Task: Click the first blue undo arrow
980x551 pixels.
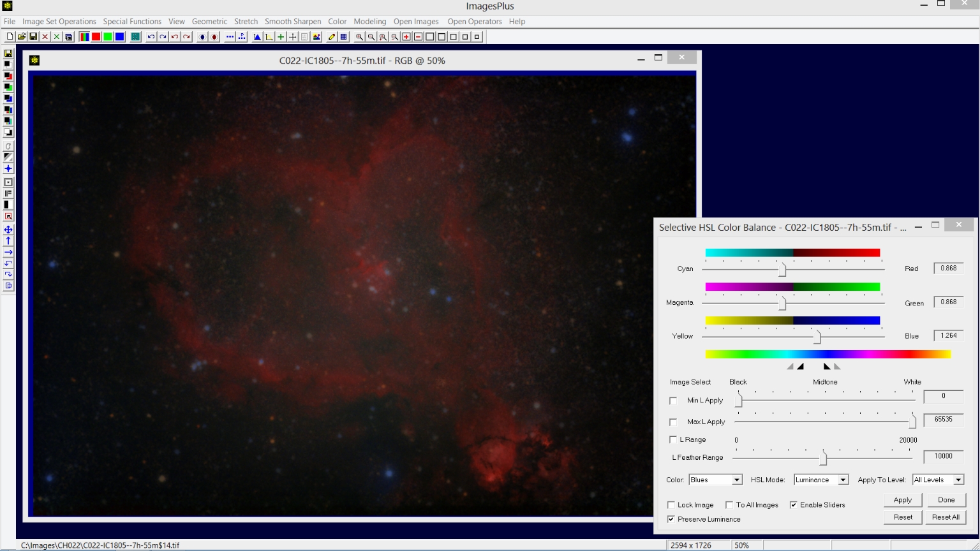Action: pos(151,37)
